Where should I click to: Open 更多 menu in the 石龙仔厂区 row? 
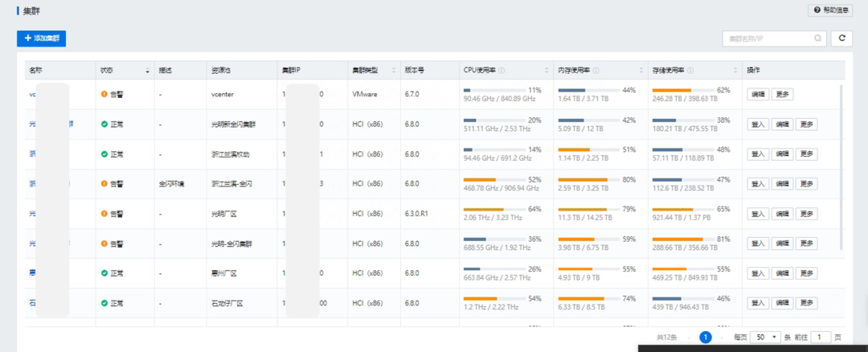coord(806,303)
